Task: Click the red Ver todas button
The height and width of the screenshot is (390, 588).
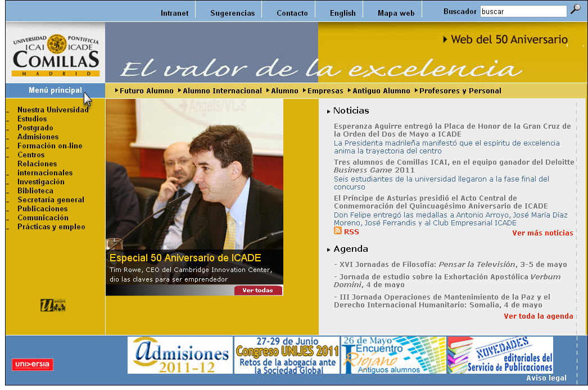Action: pos(258,290)
